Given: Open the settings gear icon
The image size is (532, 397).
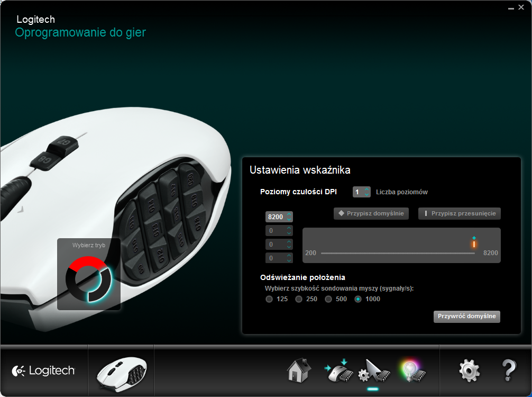Looking at the screenshot, I should (470, 371).
